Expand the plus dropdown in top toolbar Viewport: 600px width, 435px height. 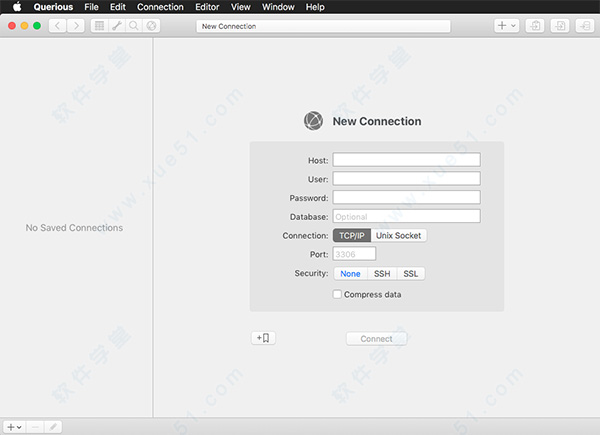coord(506,26)
